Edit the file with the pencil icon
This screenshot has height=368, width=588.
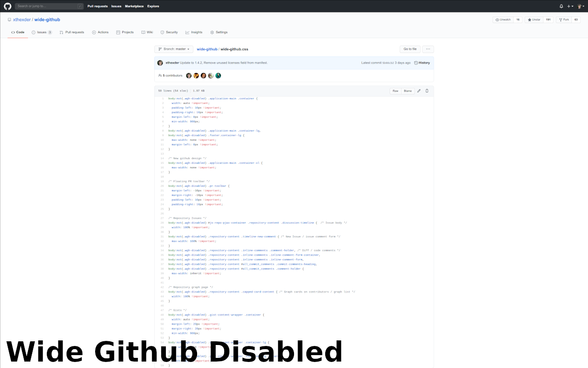(x=418, y=91)
